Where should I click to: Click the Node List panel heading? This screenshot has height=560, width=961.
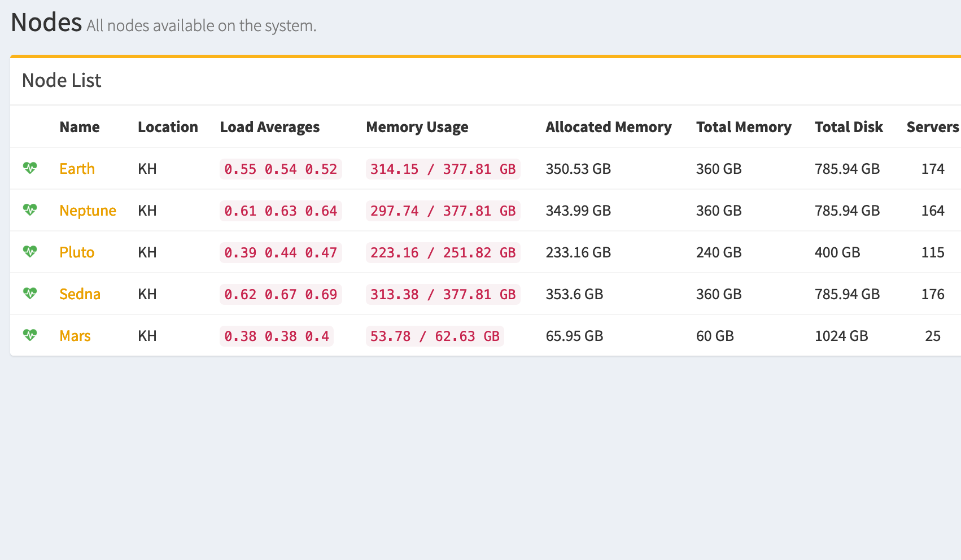[x=62, y=81]
